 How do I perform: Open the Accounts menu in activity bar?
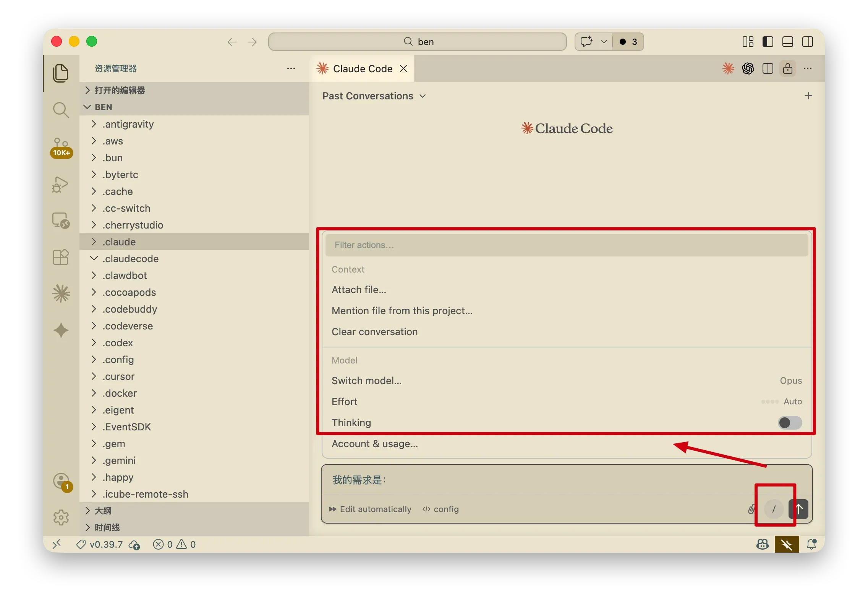coord(61,482)
